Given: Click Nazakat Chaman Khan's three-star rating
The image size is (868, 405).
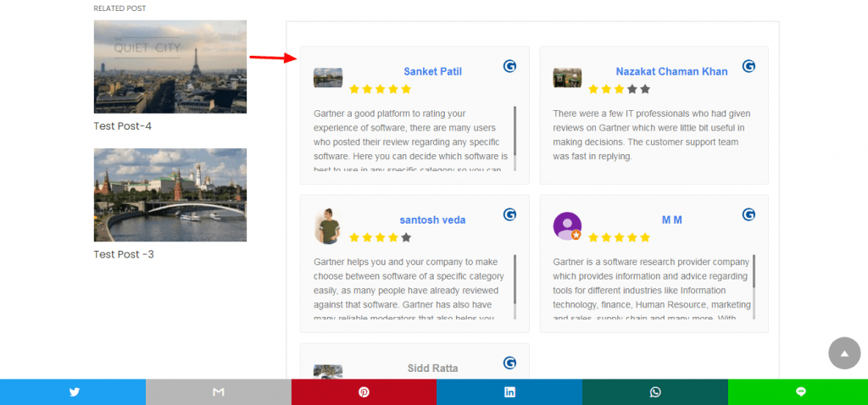Looking at the screenshot, I should (619, 89).
